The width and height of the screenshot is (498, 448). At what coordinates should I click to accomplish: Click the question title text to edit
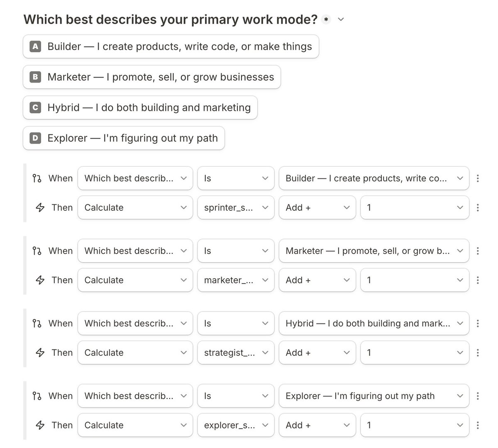[170, 19]
